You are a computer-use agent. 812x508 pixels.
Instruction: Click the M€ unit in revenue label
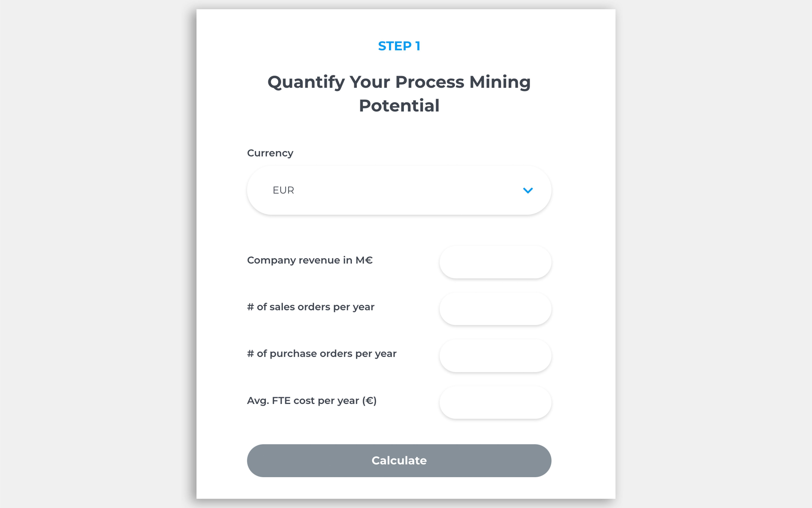[x=364, y=260]
